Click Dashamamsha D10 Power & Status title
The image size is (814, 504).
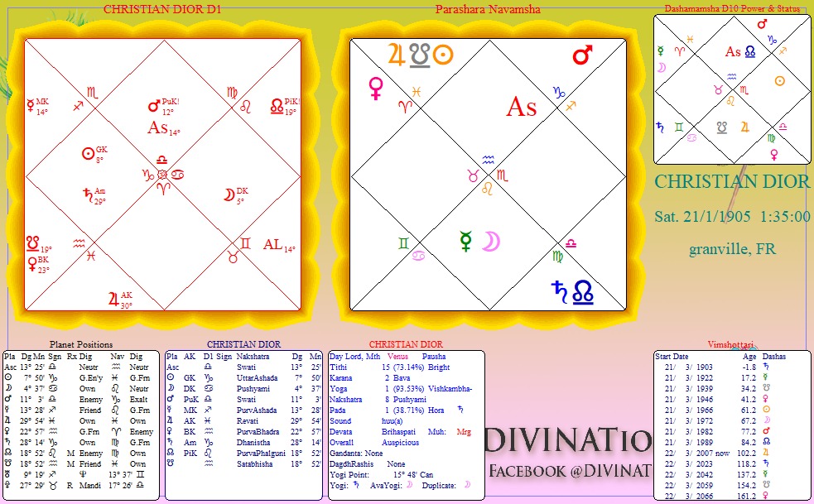pyautogui.click(x=732, y=8)
